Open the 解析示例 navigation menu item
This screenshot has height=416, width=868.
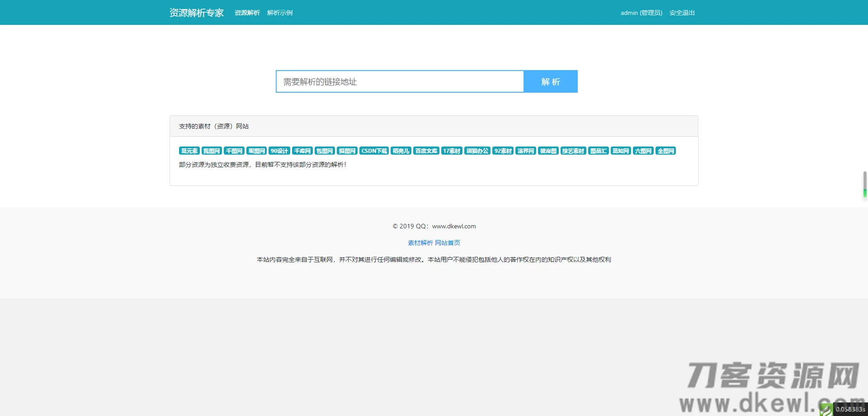pos(279,13)
